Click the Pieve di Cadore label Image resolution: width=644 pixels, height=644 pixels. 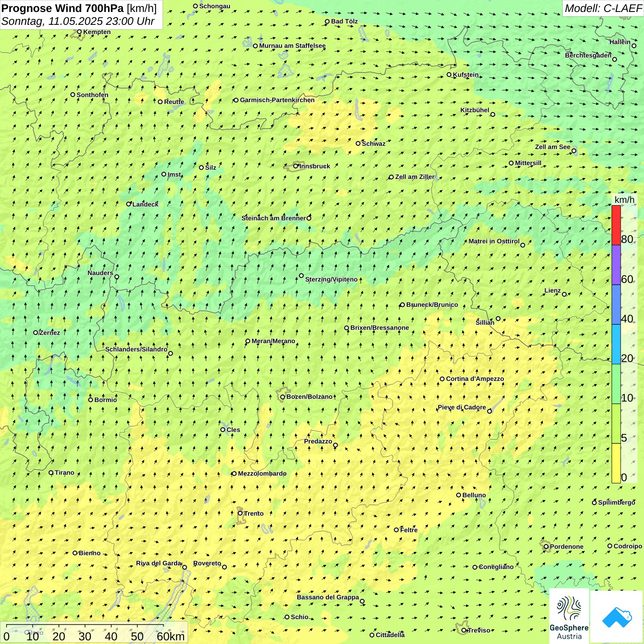462,407
